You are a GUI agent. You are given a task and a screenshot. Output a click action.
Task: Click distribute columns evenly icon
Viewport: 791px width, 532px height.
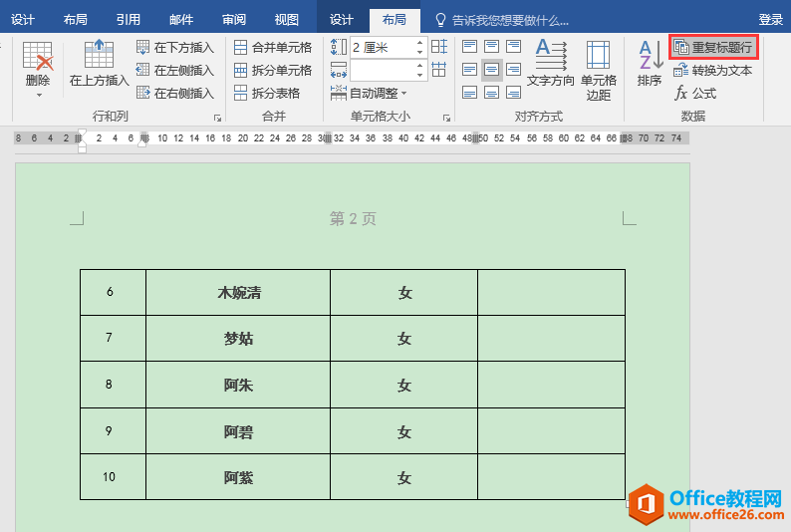click(x=439, y=70)
